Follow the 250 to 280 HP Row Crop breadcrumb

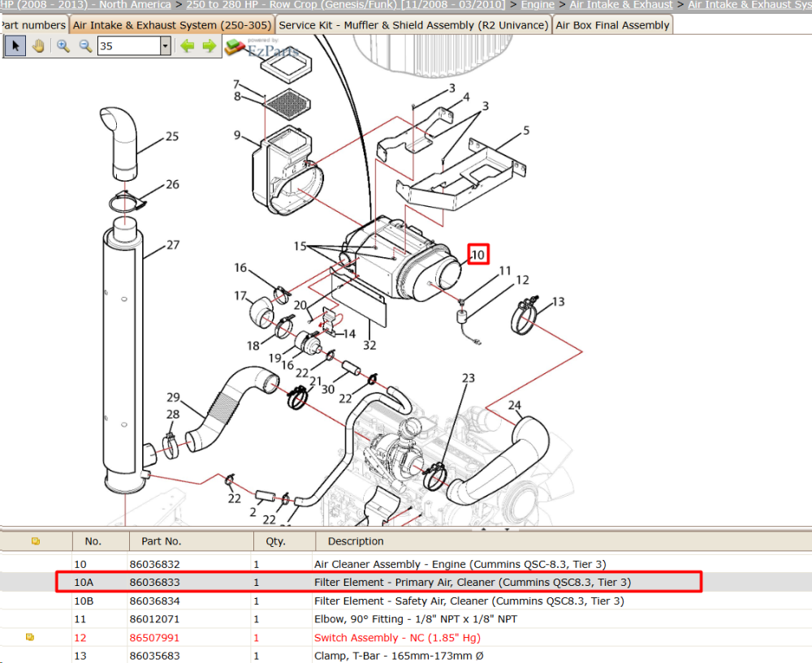[345, 5]
